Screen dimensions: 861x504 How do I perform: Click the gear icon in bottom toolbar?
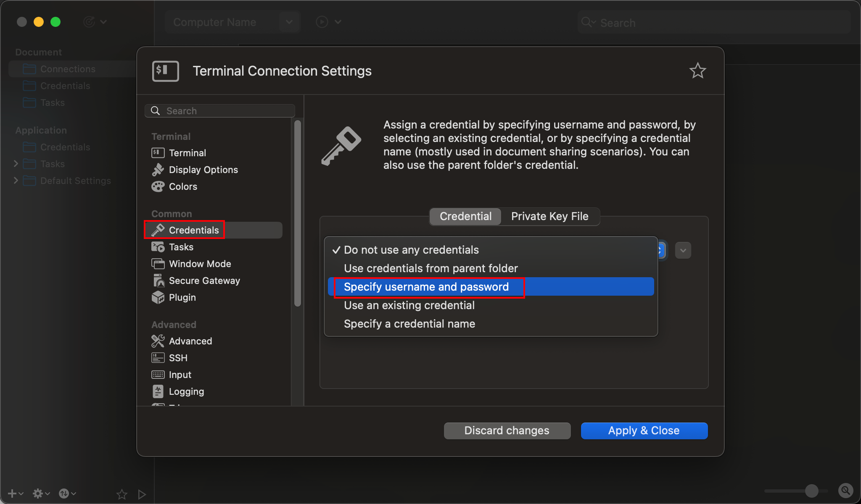39,493
